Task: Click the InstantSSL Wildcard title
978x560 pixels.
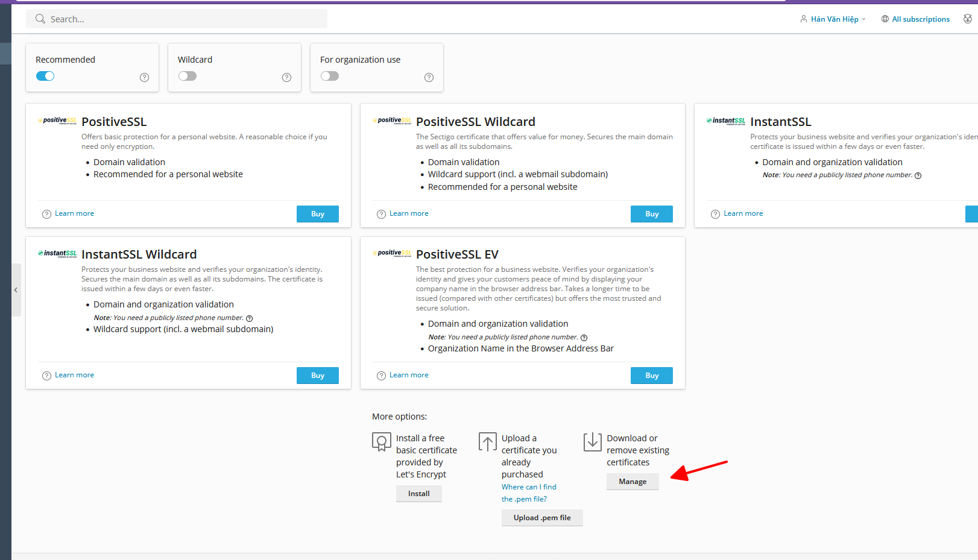Action: tap(139, 254)
